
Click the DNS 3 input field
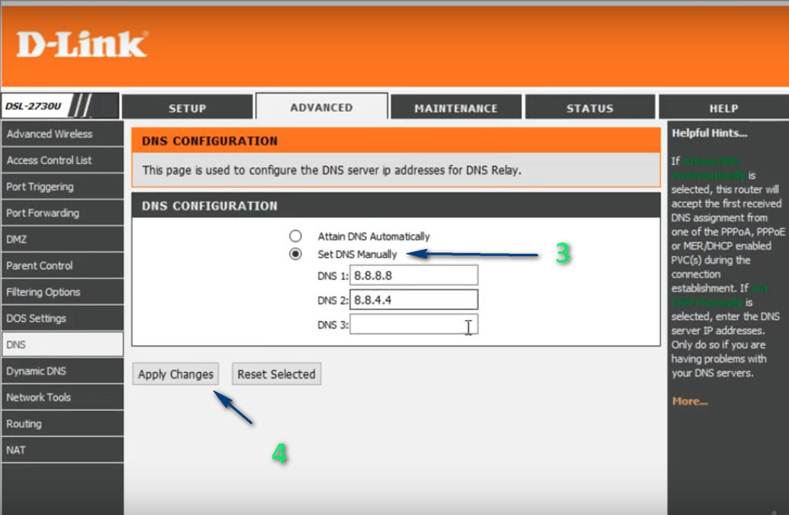coord(414,324)
